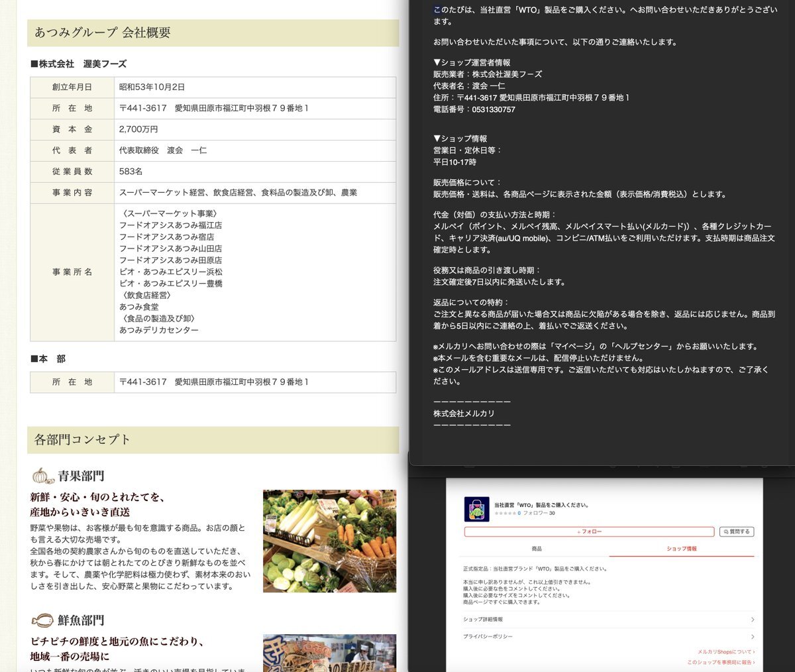Click the shop title 当社直営「WTO」製品 in Mercari window
This screenshot has height=672, width=795.
(541, 505)
